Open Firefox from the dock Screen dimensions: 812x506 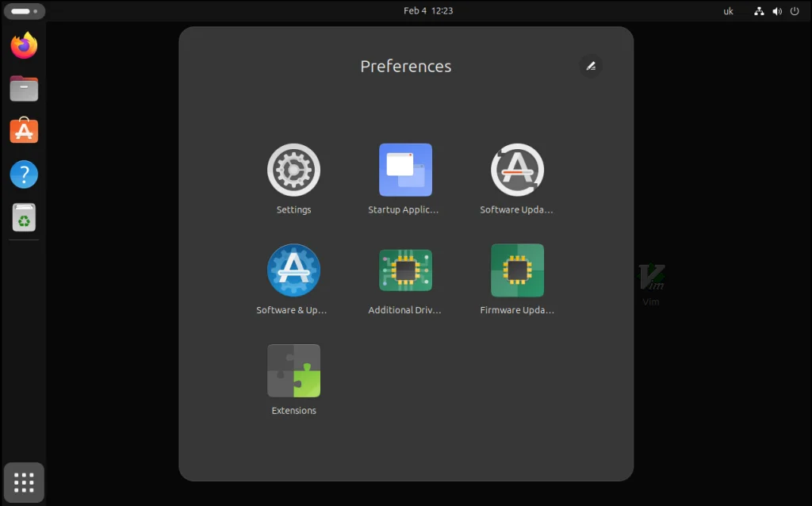click(x=24, y=45)
